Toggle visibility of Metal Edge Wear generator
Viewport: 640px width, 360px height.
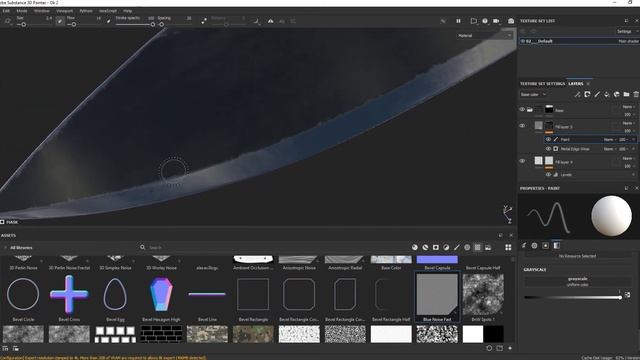point(548,149)
